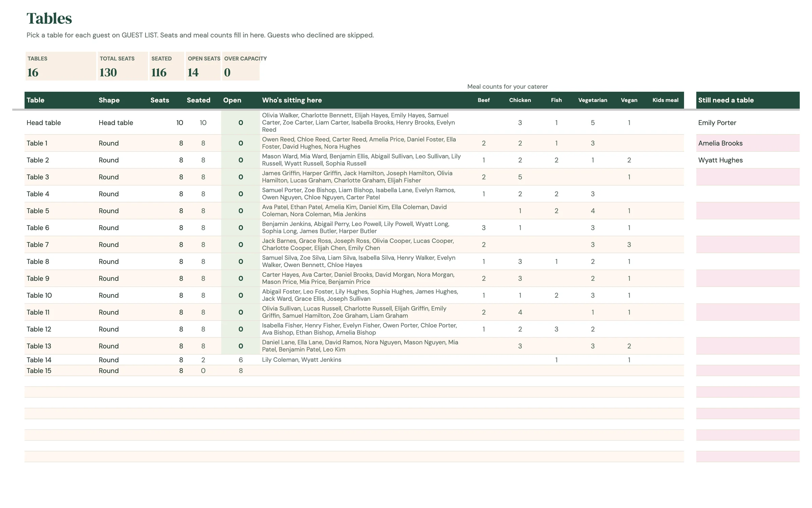Click the Tables page title
The image size is (812, 508).
tap(49, 18)
